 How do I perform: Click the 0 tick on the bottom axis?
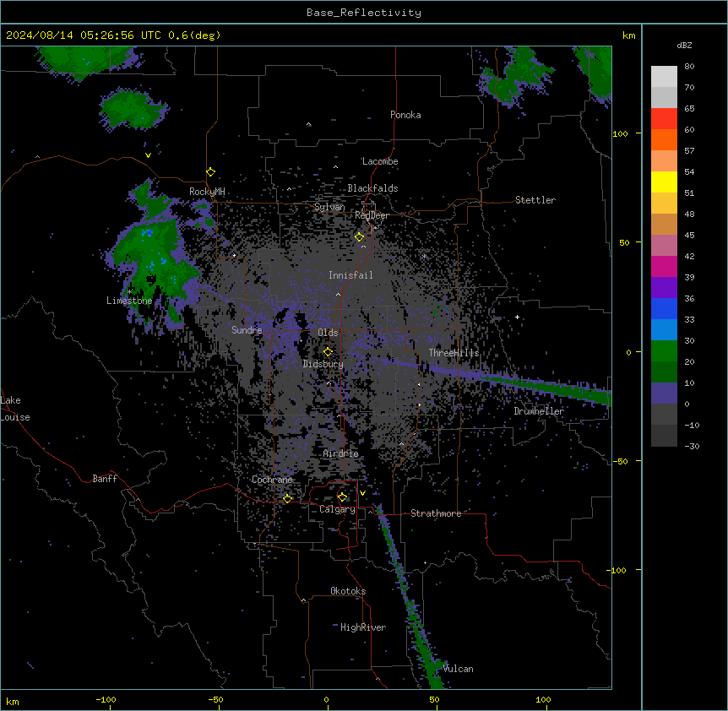[326, 699]
